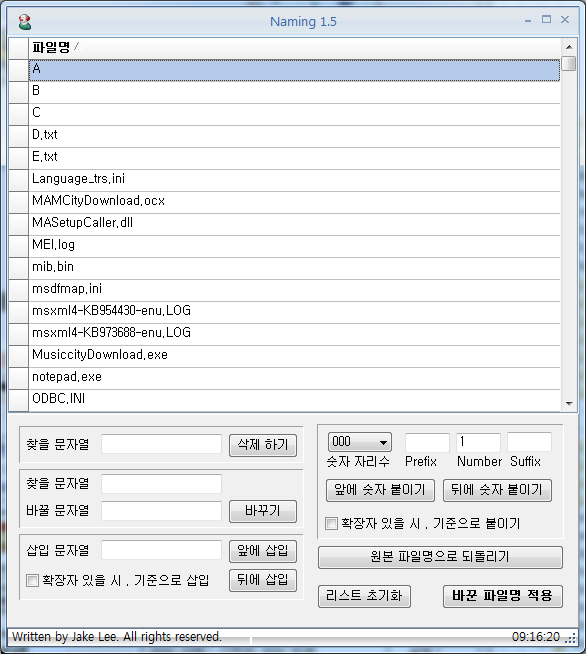Sort list by 파일명 column header

tap(294, 47)
